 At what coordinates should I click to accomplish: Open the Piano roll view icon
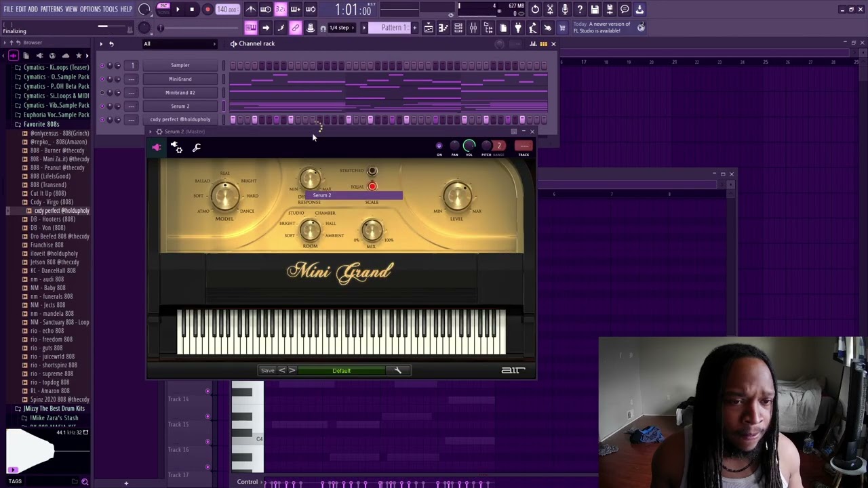pyautogui.click(x=443, y=28)
